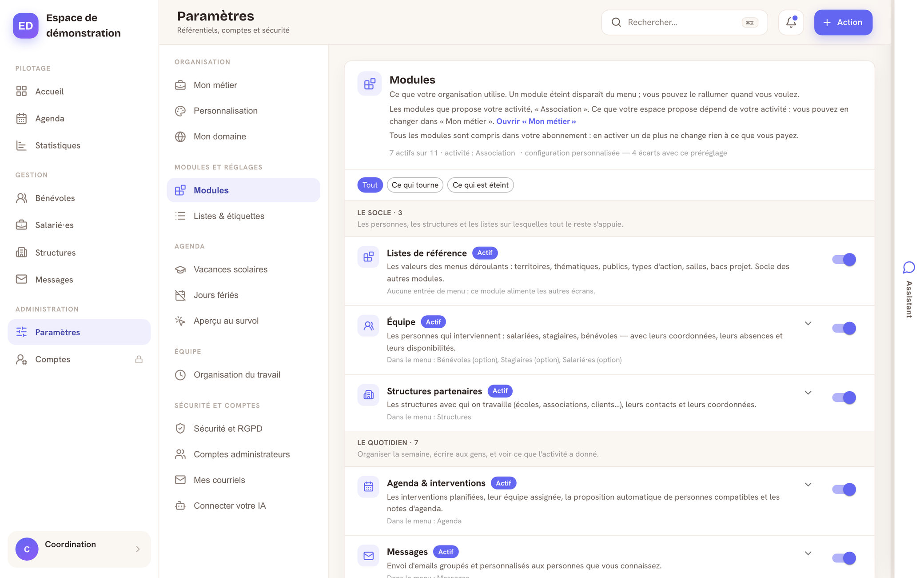
Task: Expand the Structures partenaires chevron
Action: (x=808, y=393)
